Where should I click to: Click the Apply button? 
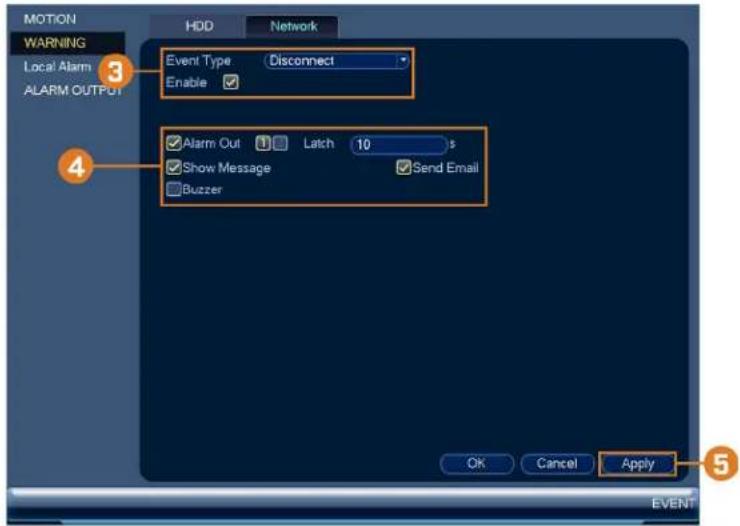point(638,464)
